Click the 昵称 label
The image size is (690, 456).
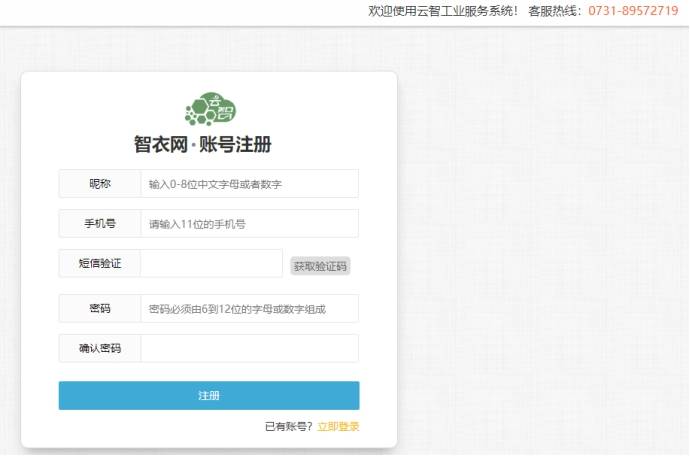tap(100, 184)
